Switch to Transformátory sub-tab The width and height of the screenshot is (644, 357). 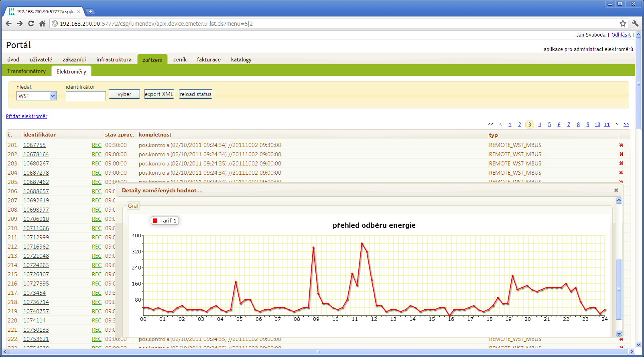(x=26, y=71)
